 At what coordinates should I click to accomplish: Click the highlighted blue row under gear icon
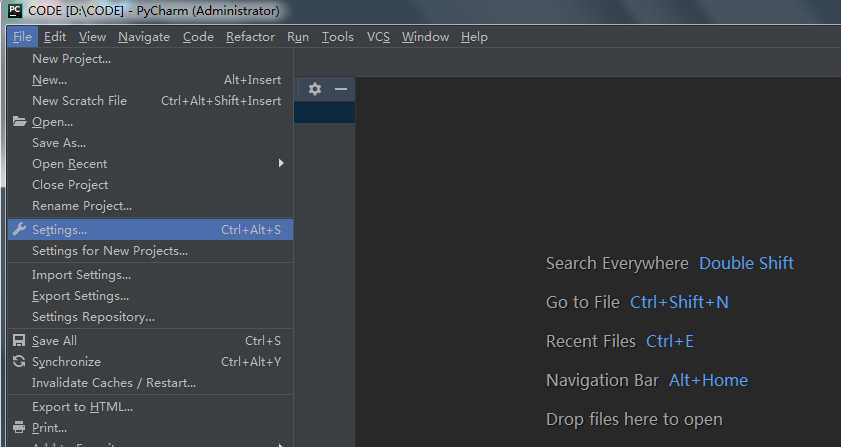324,113
